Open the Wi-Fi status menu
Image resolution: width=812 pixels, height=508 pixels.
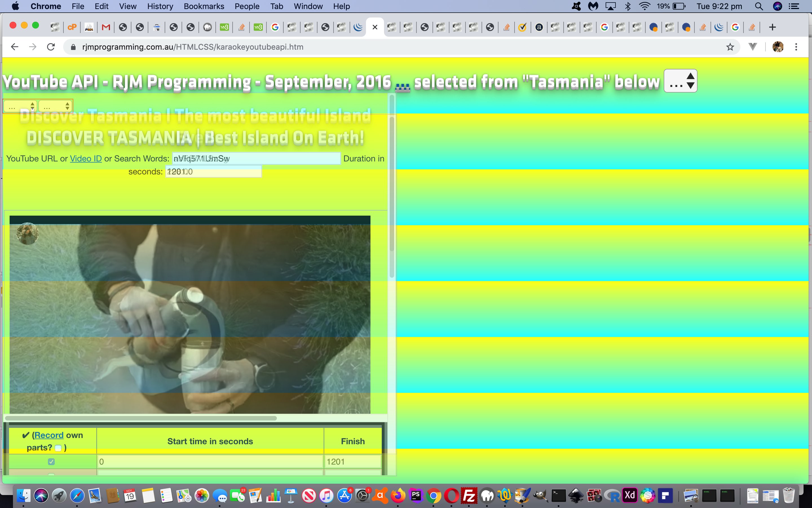coord(645,6)
